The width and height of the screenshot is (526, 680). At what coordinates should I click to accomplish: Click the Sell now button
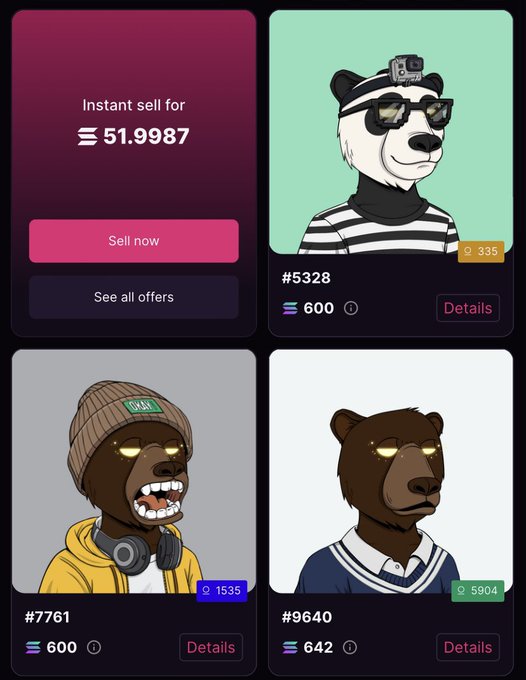click(x=134, y=241)
